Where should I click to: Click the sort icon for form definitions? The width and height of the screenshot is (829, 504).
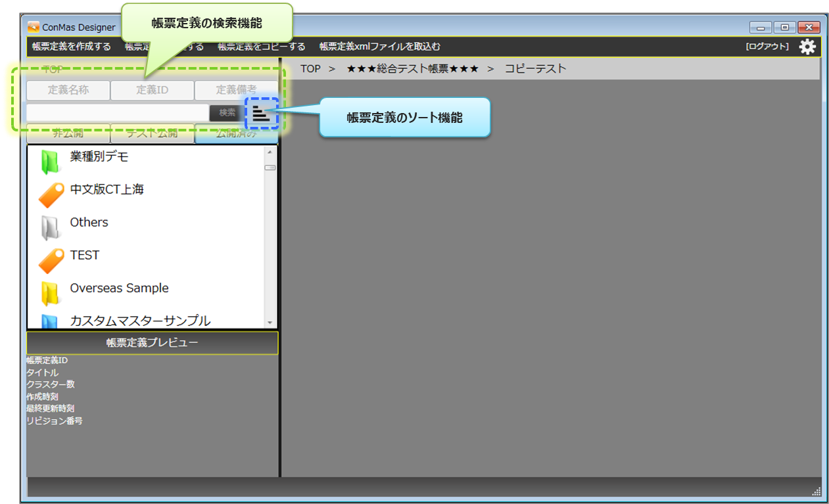(x=261, y=113)
